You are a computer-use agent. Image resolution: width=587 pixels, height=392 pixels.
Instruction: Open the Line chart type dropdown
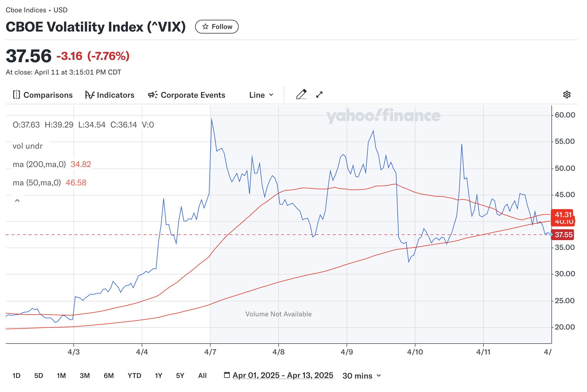click(x=261, y=95)
